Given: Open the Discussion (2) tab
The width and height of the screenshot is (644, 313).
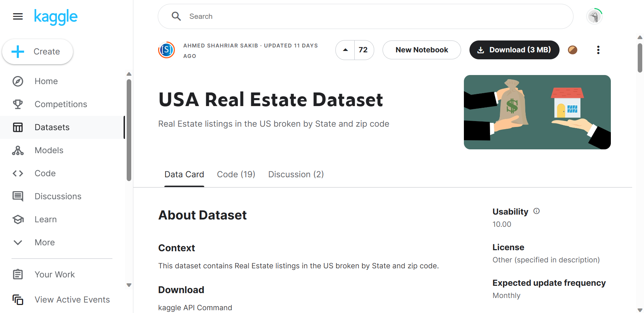Looking at the screenshot, I should point(296,174).
